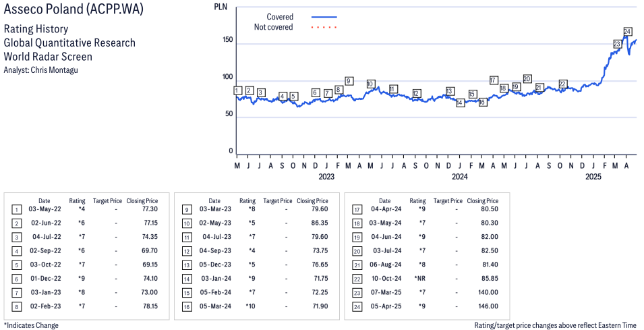644x330 pixels.
Task: Click the rating *9 for 01-Dec-22
Action: click(x=82, y=278)
